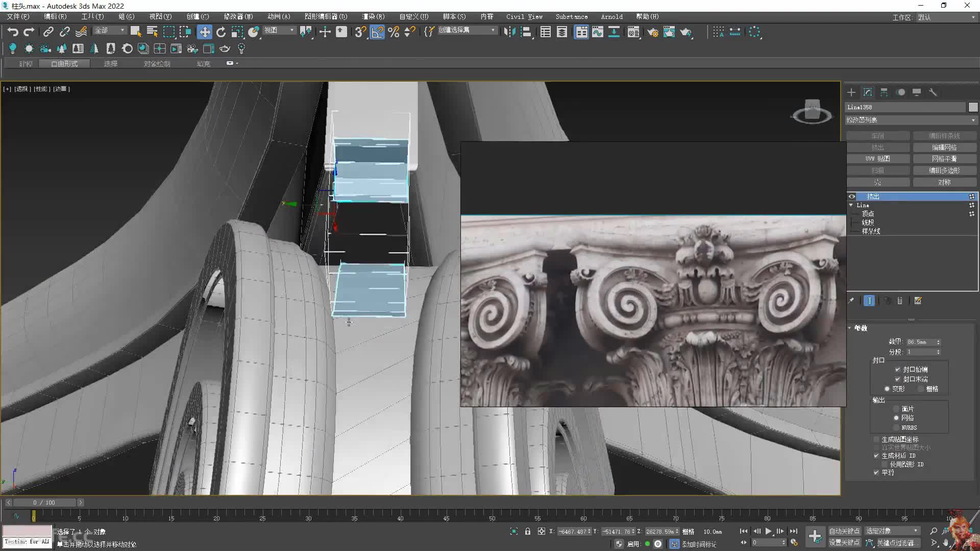
Task: Click the Mirror tool icon
Action: point(509,32)
